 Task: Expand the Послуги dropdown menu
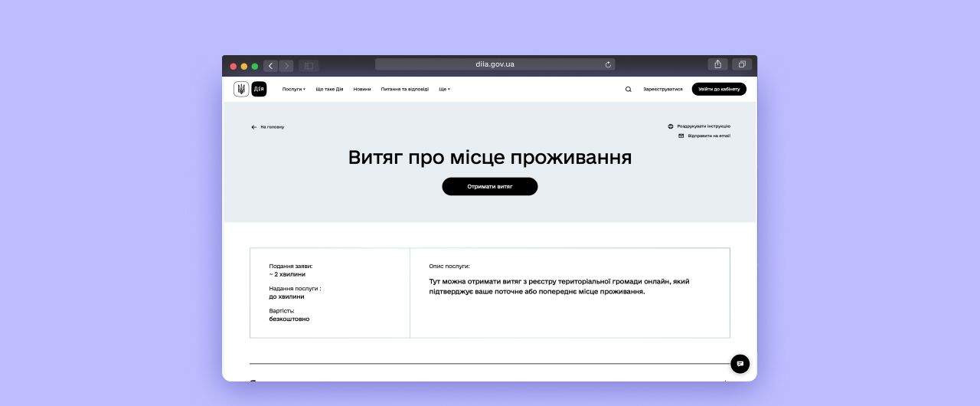293,89
